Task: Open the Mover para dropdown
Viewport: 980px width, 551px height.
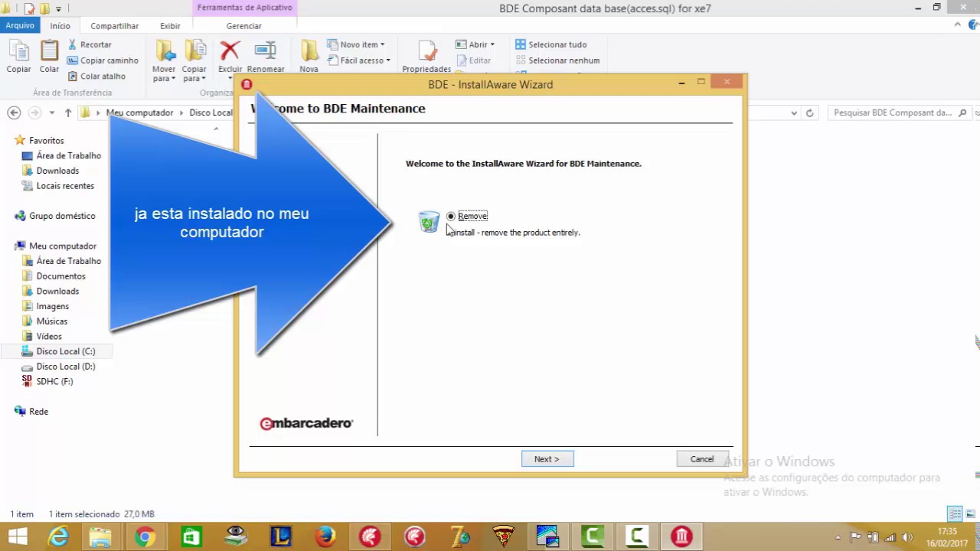Action: pos(164,73)
